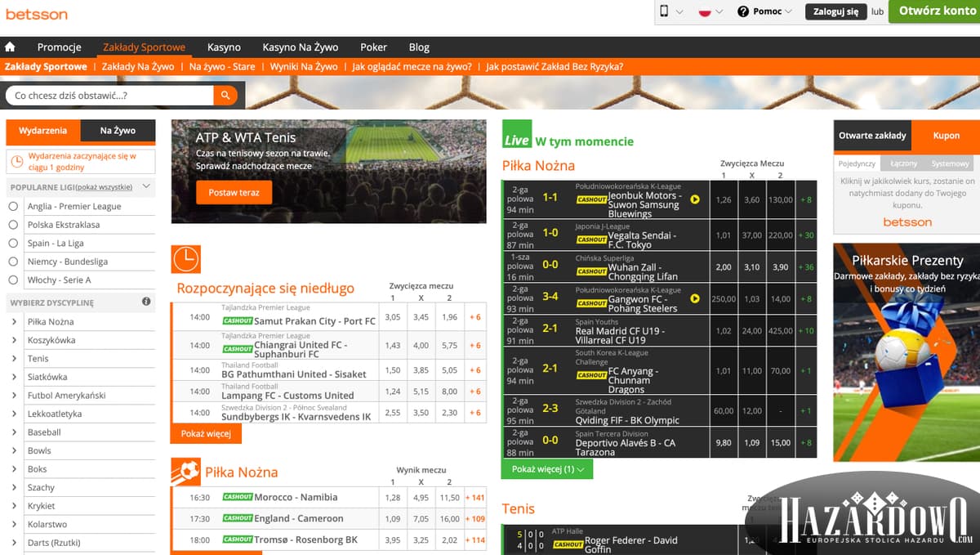The height and width of the screenshot is (555, 980).
Task: Play live stream for Gangwon FC match
Action: tap(695, 298)
